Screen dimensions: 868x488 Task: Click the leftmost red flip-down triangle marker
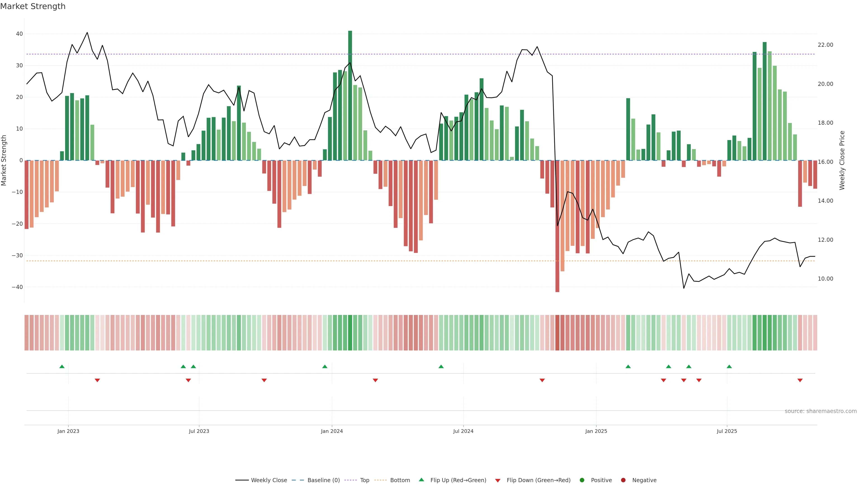[97, 380]
